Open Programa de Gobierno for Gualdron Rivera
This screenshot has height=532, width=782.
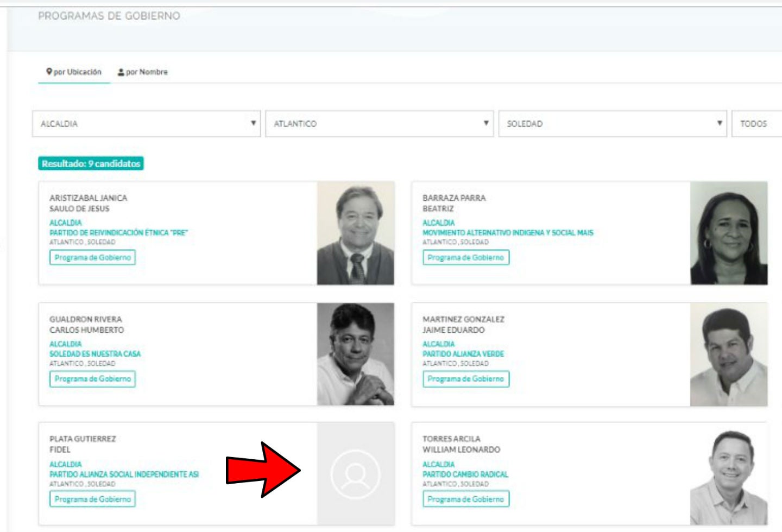[x=92, y=379]
